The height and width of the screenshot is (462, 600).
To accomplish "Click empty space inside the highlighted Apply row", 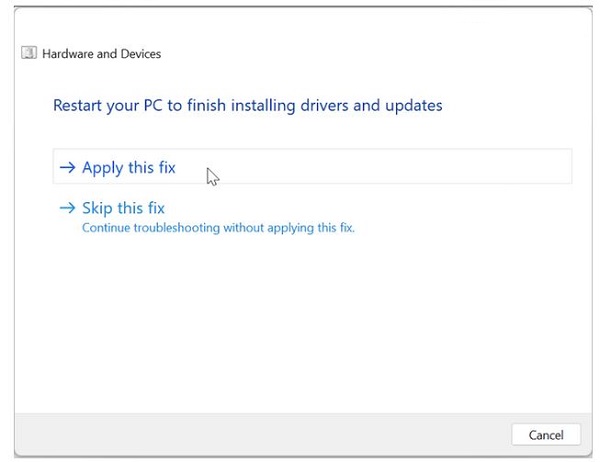I will pos(383,167).
